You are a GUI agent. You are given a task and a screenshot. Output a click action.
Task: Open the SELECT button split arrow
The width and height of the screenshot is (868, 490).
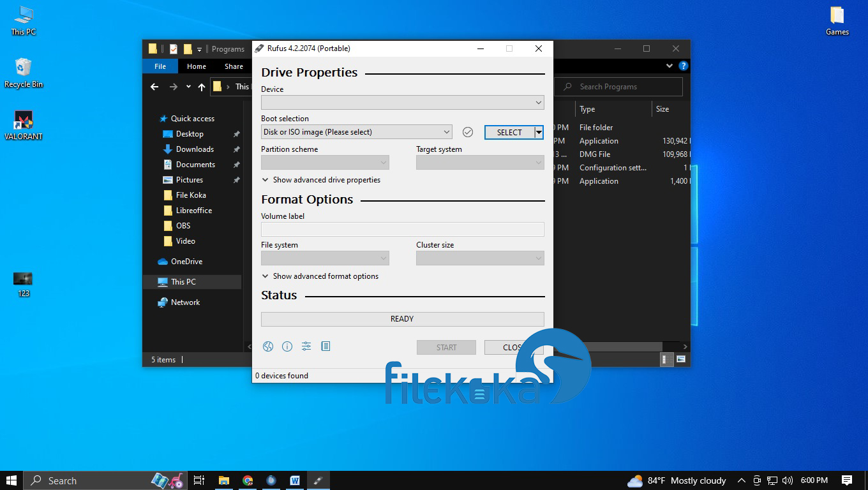(x=539, y=132)
